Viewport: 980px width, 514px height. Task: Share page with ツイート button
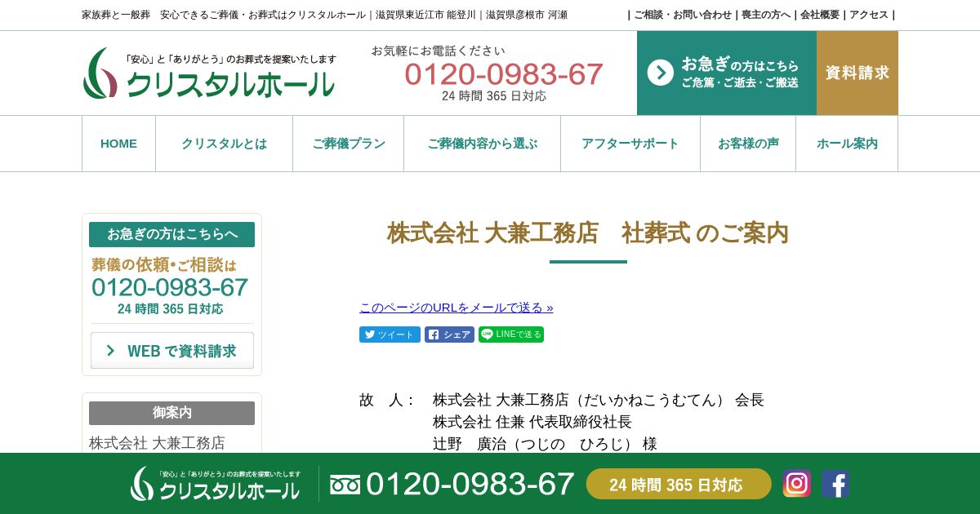point(390,335)
